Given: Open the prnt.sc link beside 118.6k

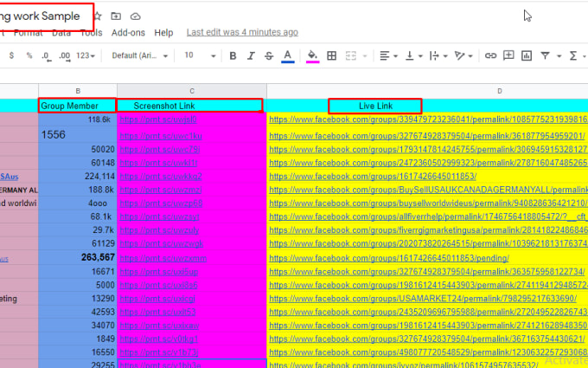Looking at the screenshot, I should coord(158,119).
